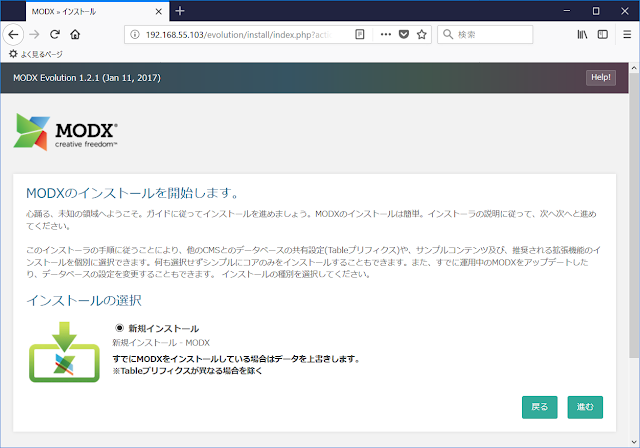Click the MODX Evolution 1.2.1 version text
The image size is (640, 448).
87,78
